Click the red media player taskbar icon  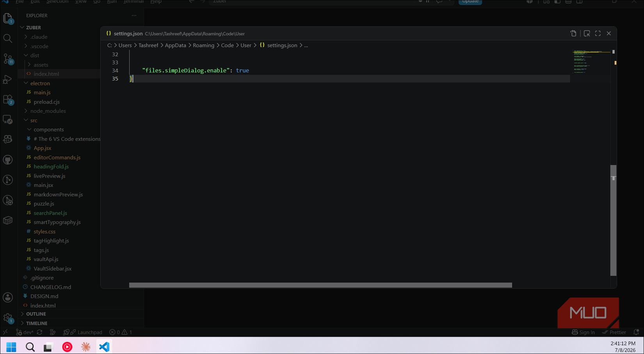[x=67, y=347]
